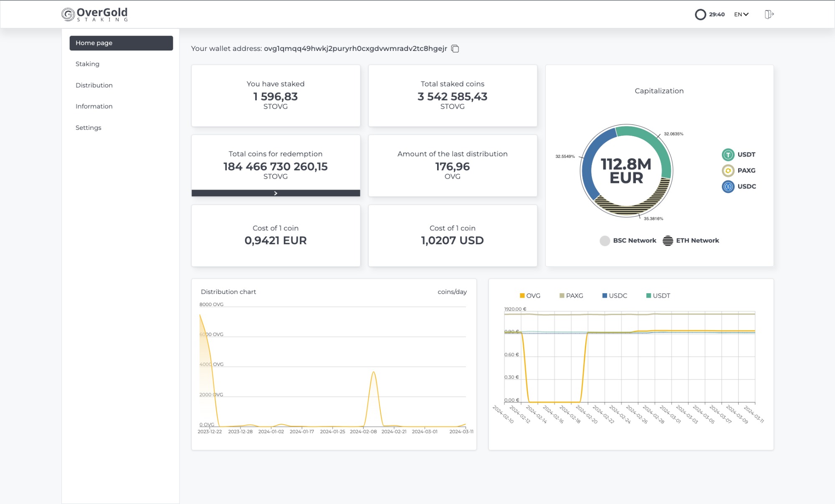The height and width of the screenshot is (504, 835).
Task: Click the You have staked 1 596,83 value
Action: click(276, 96)
